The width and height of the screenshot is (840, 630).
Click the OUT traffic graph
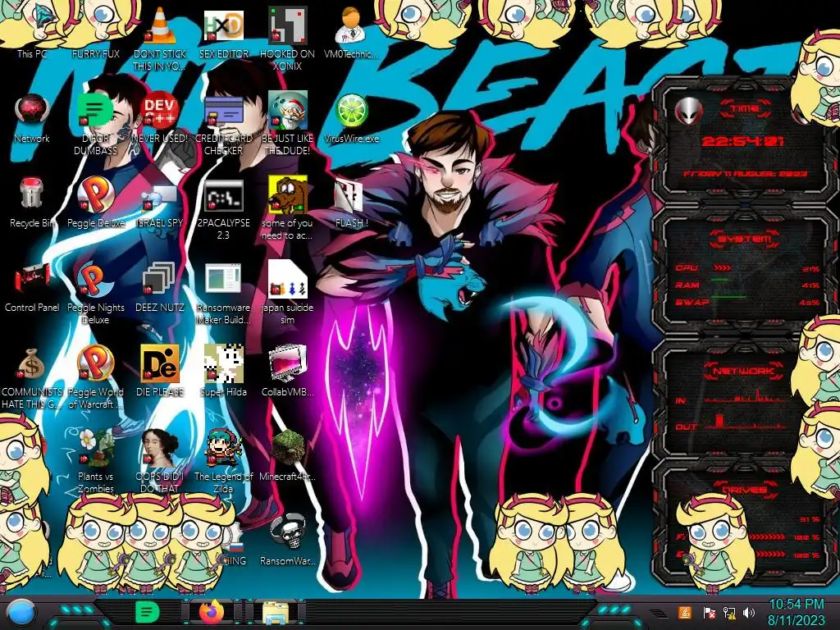tap(746, 422)
